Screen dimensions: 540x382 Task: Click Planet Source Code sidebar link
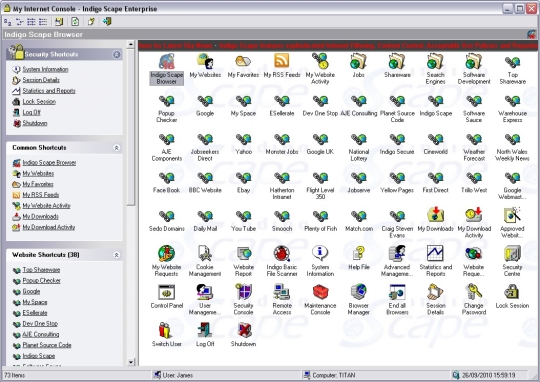[47, 345]
